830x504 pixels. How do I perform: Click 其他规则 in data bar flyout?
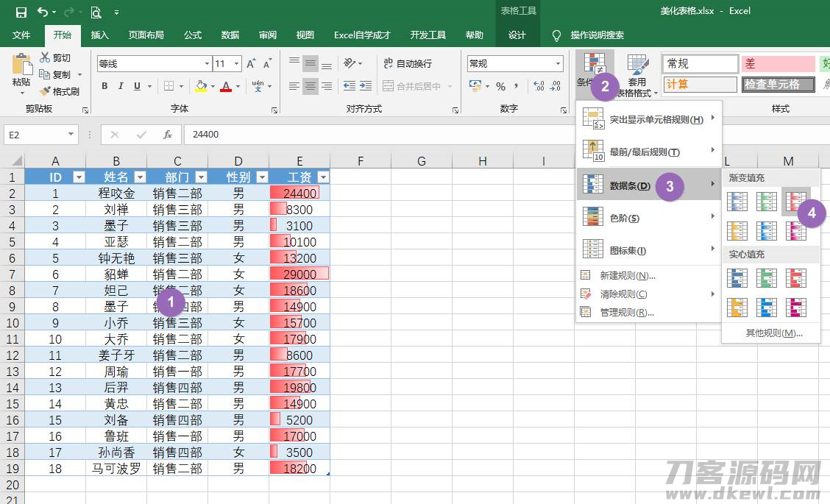(773, 333)
